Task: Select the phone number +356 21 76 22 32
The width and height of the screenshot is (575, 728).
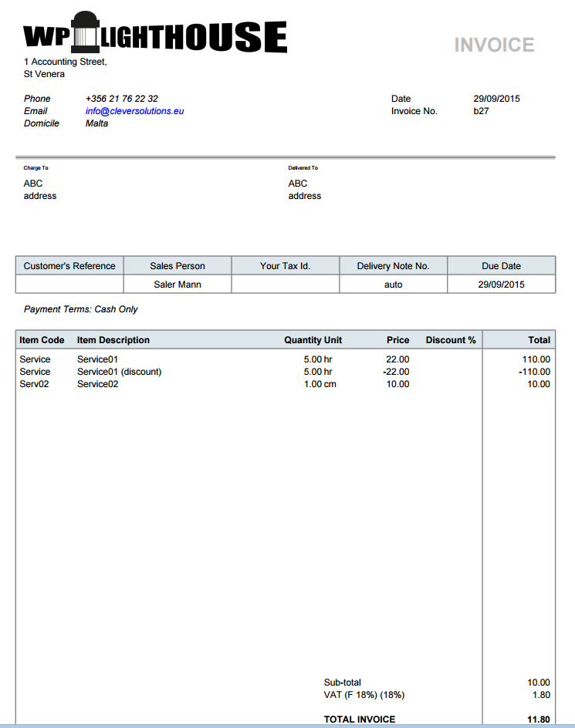Action: click(x=122, y=99)
